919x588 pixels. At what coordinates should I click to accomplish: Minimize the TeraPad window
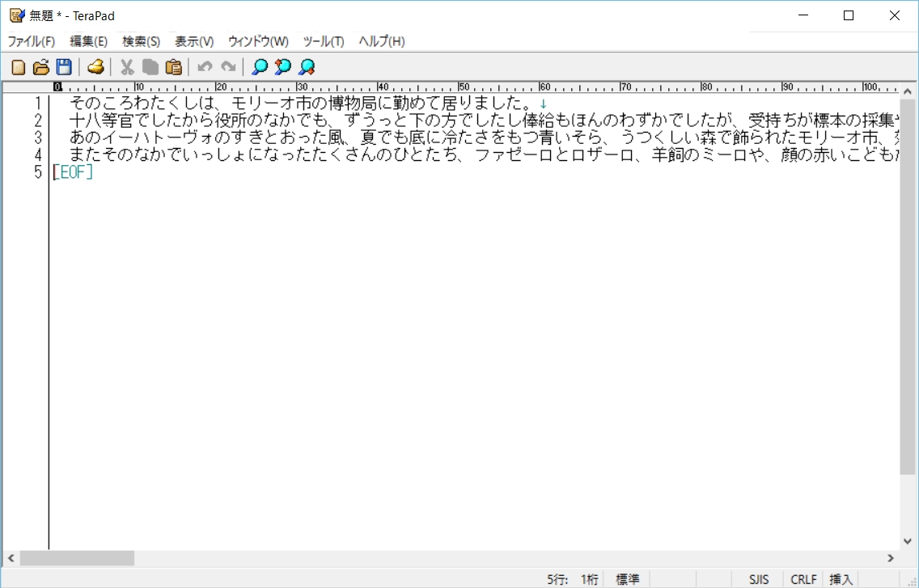click(803, 16)
